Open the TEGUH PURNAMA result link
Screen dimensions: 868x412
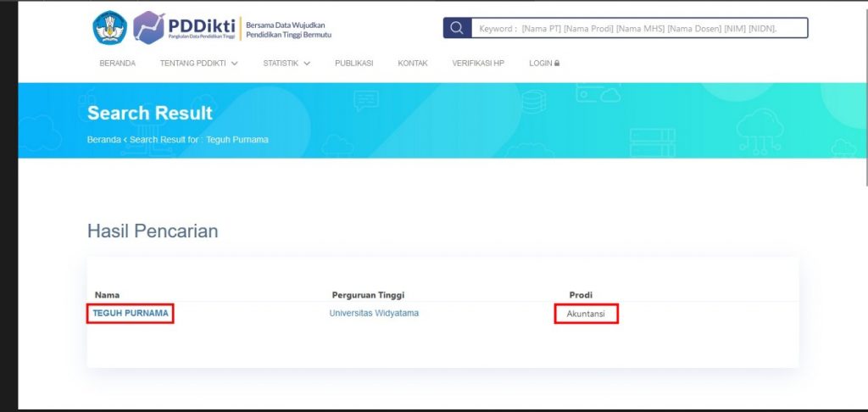tap(130, 313)
